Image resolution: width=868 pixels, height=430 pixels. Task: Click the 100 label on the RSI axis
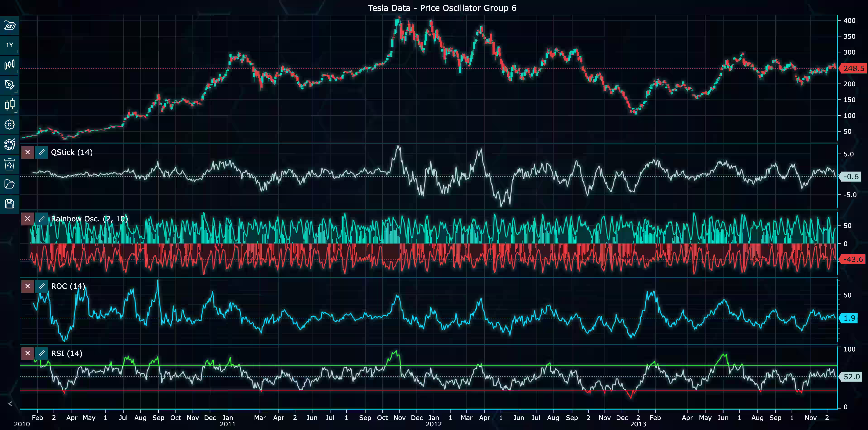[x=849, y=349]
